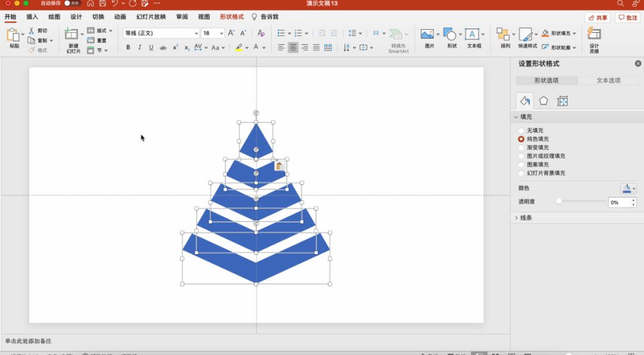Click the 透明度 transparency slider handle
The image size is (644, 355).
click(x=559, y=202)
